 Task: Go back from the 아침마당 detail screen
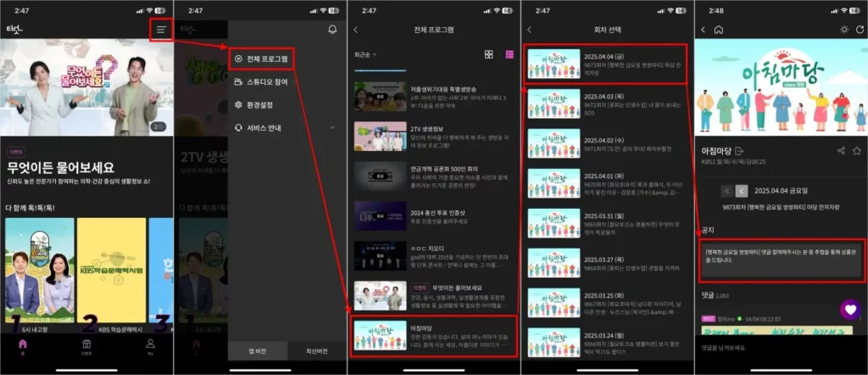[703, 30]
